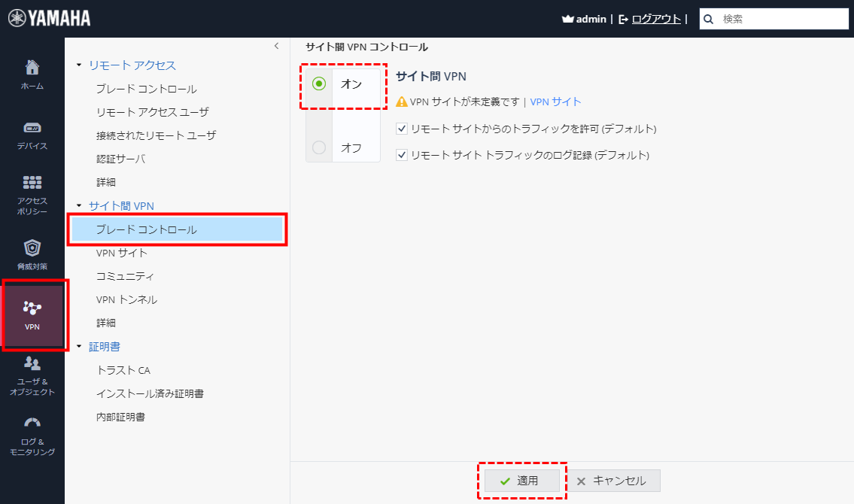Click inside the 検索 search field
The image size is (854, 504).
coord(775,18)
